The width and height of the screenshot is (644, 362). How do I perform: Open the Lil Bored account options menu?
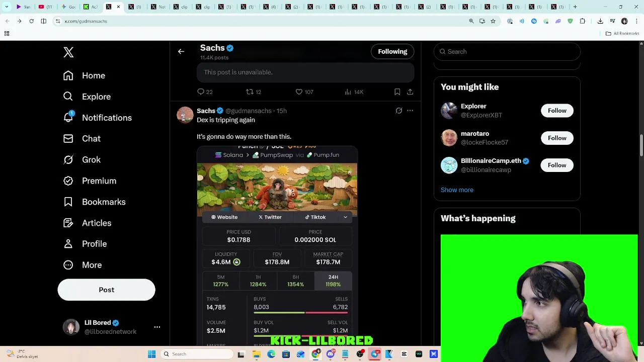(157, 327)
